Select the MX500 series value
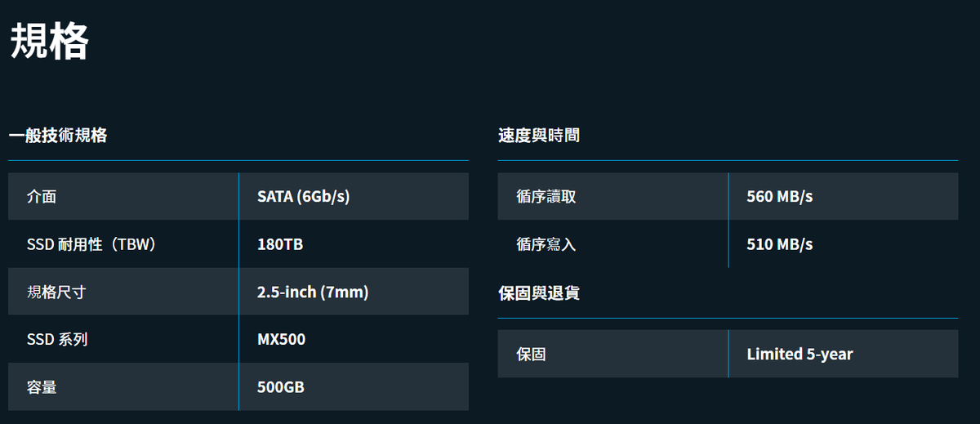Screen dimensions: 980x424 pyautogui.click(x=281, y=339)
